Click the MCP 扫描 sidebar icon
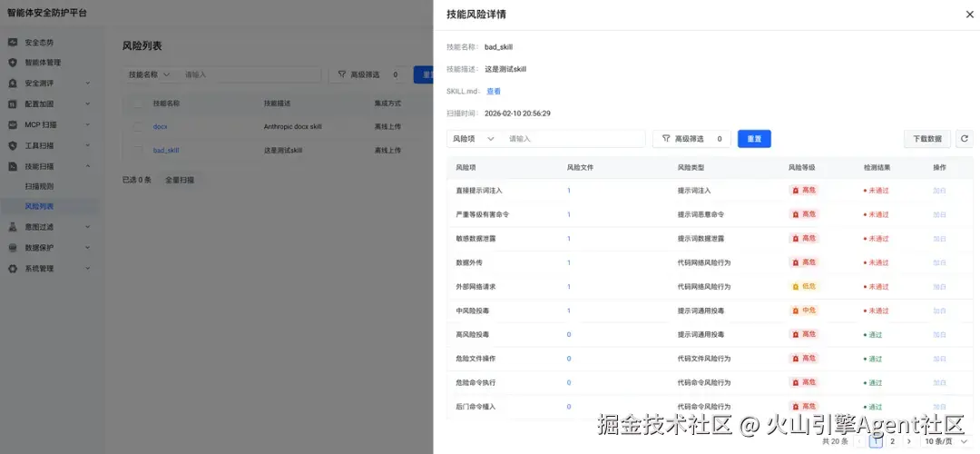The width and height of the screenshot is (980, 454). 13,124
